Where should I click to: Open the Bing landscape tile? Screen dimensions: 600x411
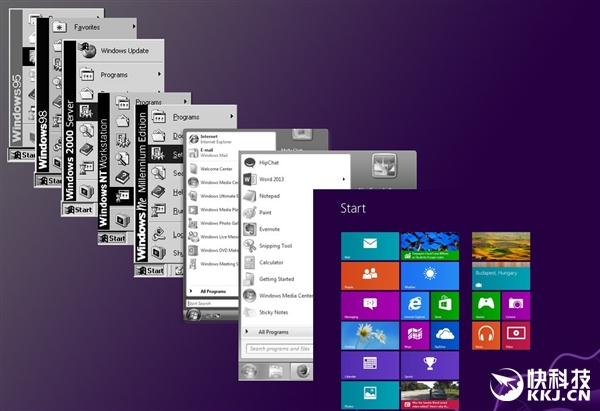(x=501, y=246)
